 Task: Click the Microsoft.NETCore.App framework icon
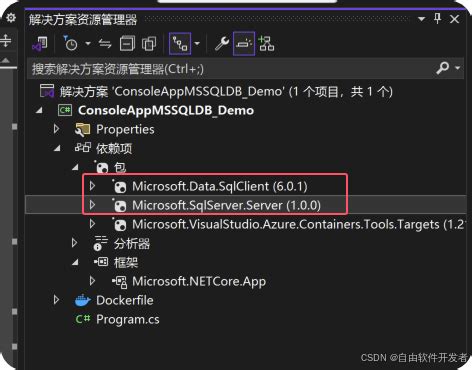[119, 282]
